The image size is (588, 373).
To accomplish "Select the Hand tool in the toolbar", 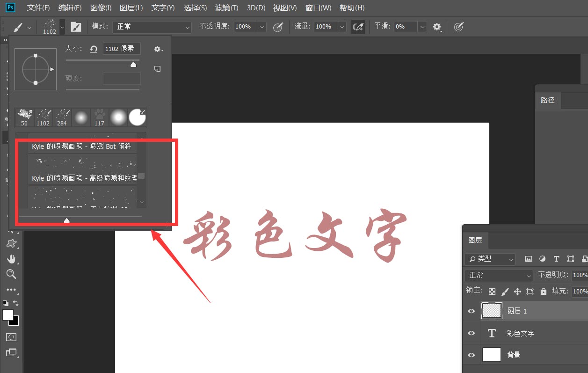I will point(12,259).
